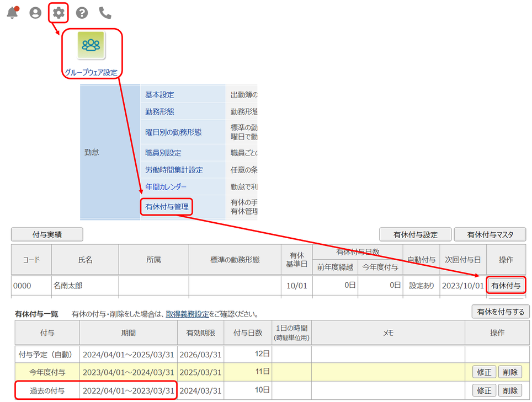Open 有休付与管理 menu item
This screenshot has width=532, height=402.
[167, 207]
